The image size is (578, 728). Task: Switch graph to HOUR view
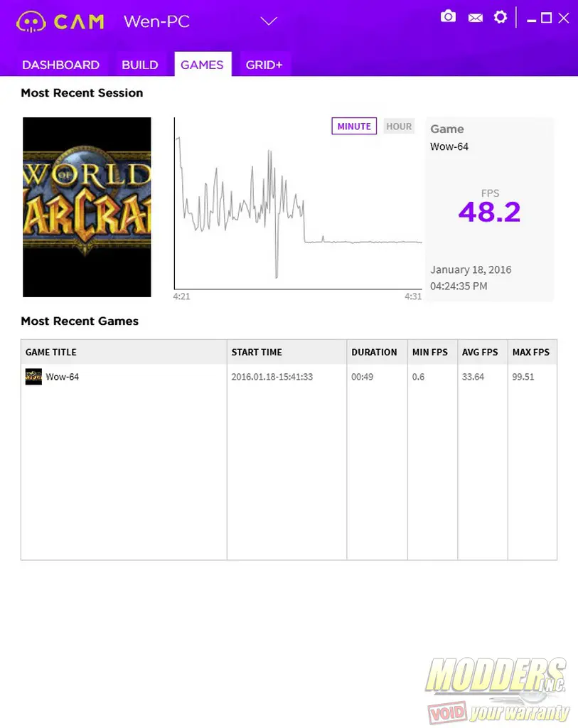(x=399, y=126)
